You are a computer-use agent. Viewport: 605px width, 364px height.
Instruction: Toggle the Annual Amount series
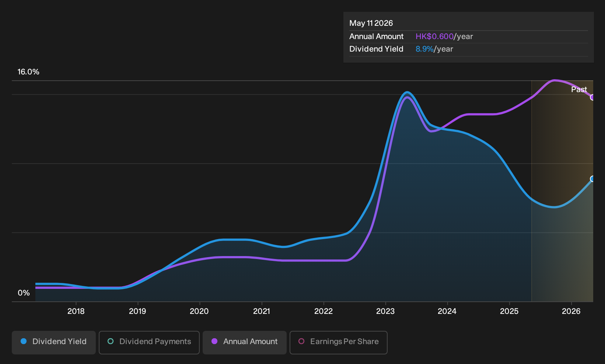(245, 342)
